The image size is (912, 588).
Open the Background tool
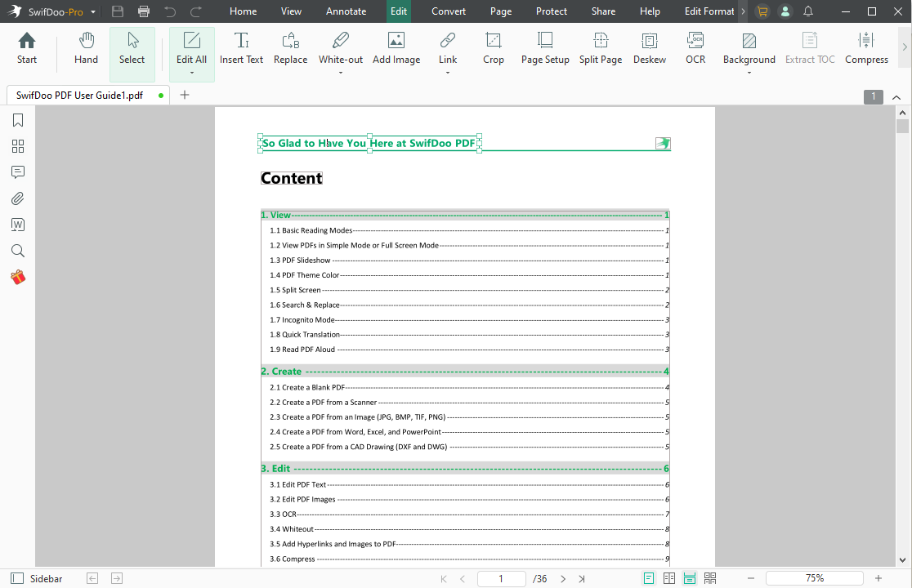click(749, 49)
